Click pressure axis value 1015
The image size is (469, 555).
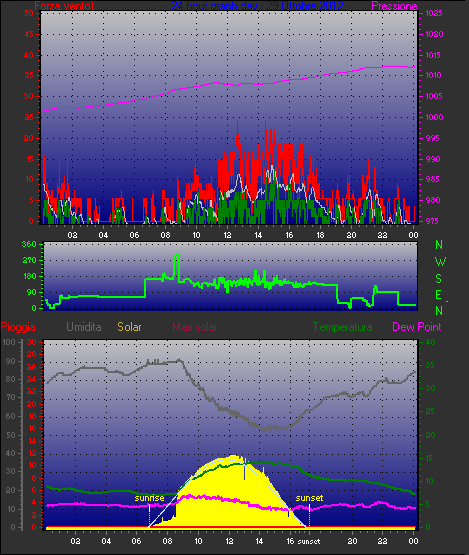click(x=434, y=55)
